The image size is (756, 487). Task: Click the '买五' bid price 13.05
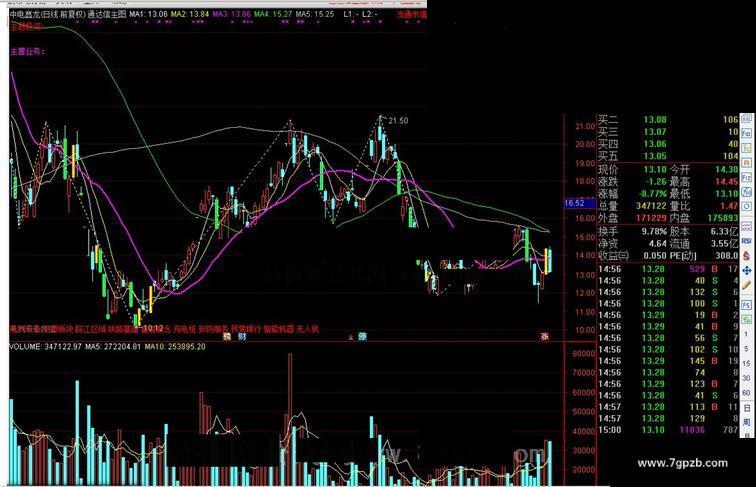point(655,156)
